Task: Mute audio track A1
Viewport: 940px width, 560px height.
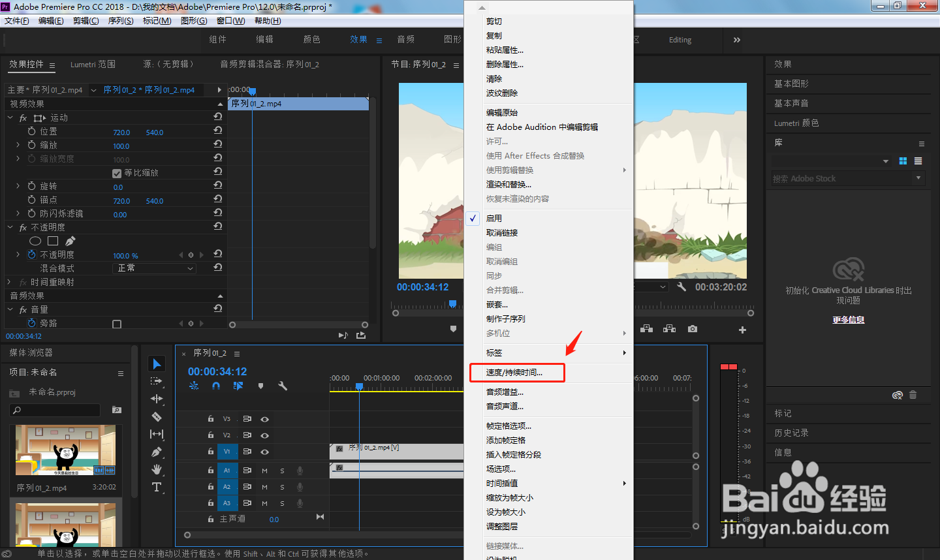Action: [x=264, y=471]
